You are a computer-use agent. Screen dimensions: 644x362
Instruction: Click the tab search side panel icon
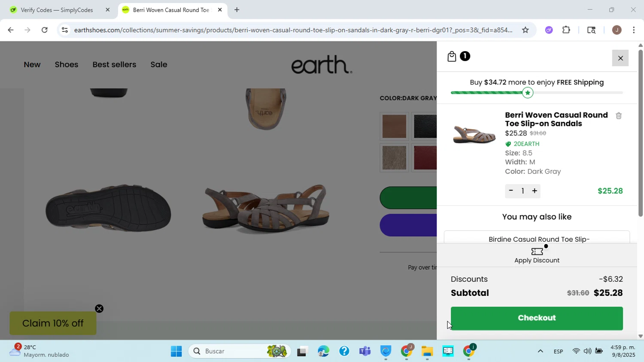591,30
